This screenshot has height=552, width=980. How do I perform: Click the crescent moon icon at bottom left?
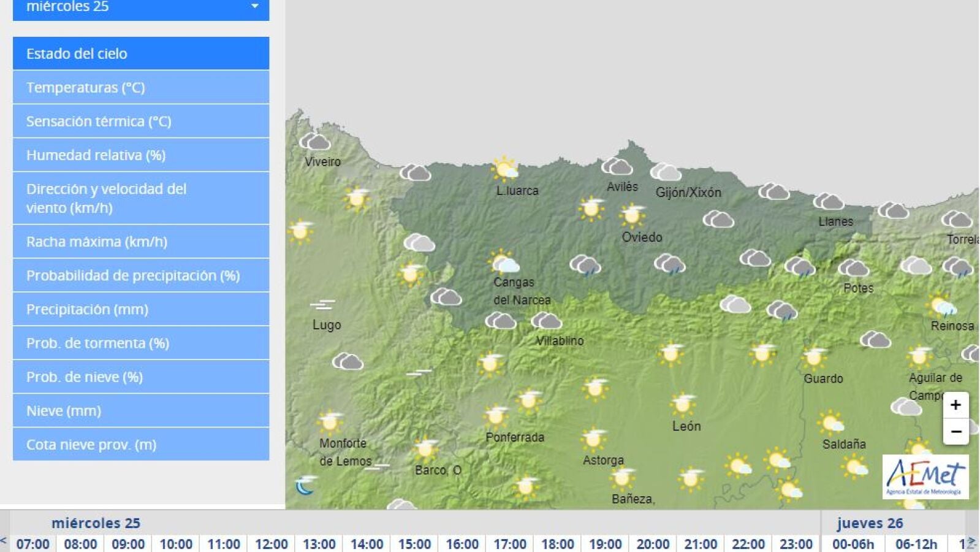coord(305,485)
